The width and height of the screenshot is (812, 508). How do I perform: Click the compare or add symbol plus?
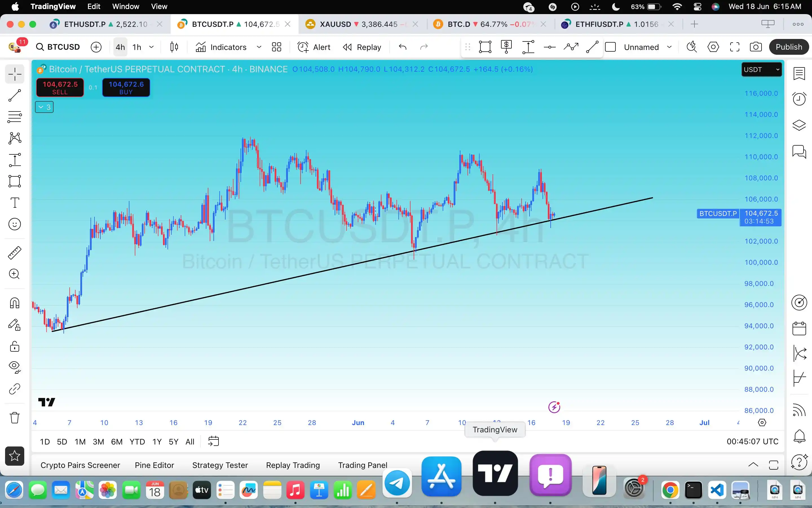[x=96, y=47]
